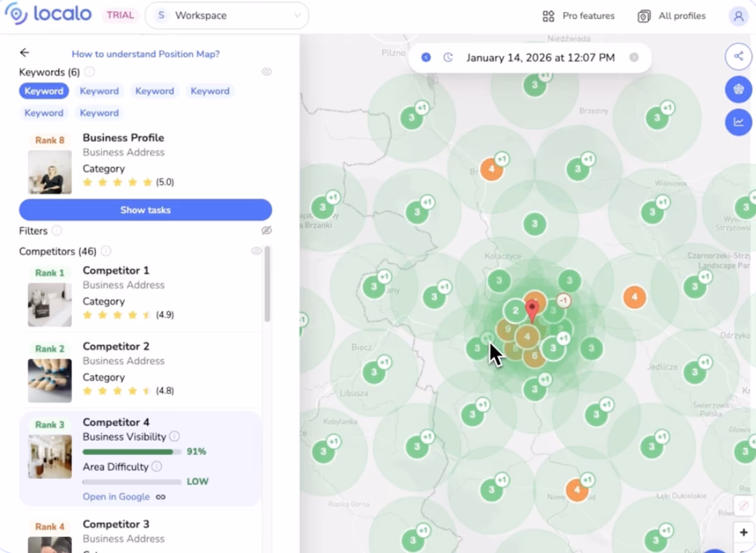This screenshot has height=553, width=756.
Task: Click the history clock icon
Action: point(448,57)
